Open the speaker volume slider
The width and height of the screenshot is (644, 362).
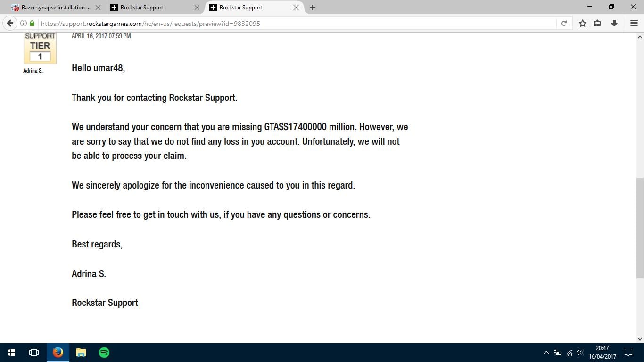pyautogui.click(x=579, y=352)
